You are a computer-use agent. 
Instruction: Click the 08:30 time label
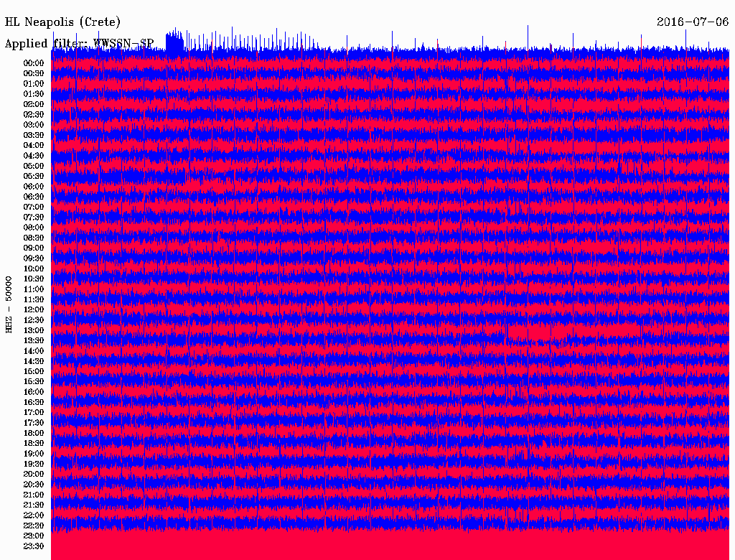pyautogui.click(x=34, y=238)
